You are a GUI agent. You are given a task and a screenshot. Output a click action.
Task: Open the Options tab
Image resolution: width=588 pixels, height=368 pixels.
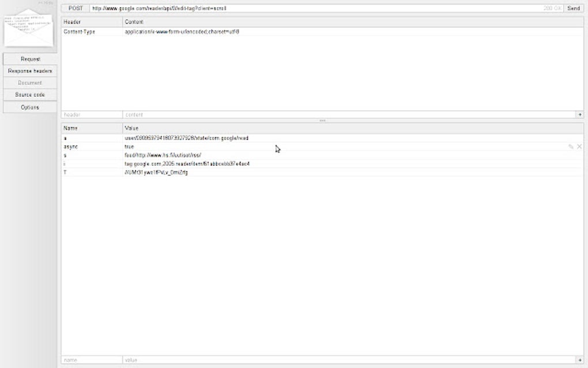[x=30, y=106]
